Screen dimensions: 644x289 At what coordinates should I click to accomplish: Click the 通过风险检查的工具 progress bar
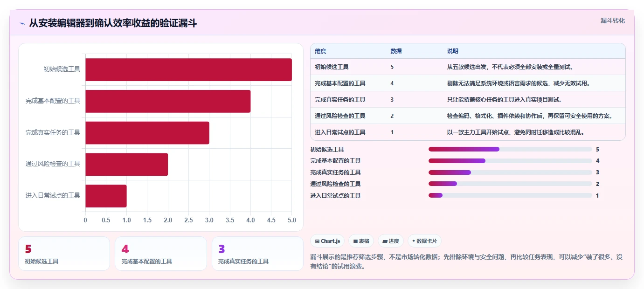point(510,184)
